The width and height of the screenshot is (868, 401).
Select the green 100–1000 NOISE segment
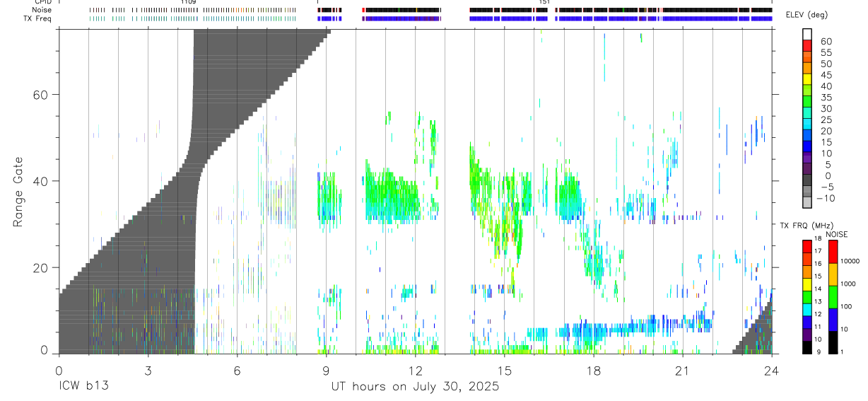click(833, 296)
